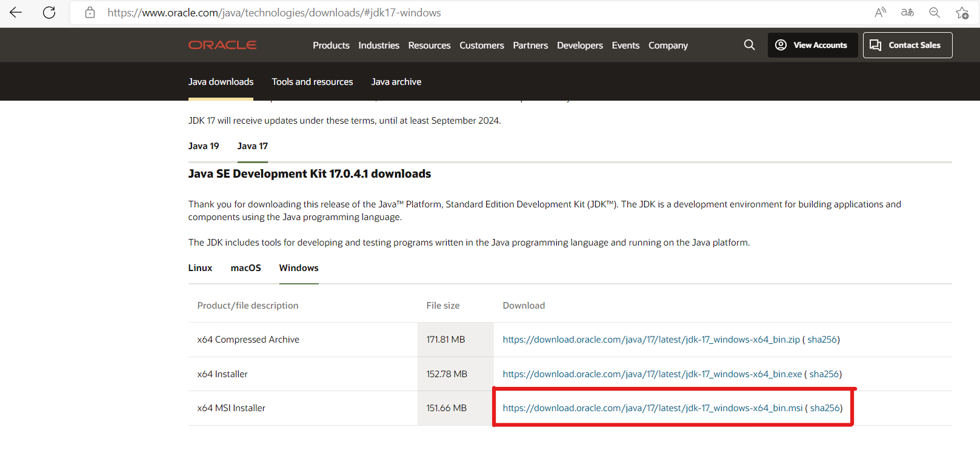Screen dimensions: 980x453
Task: Open the Events menu
Action: click(625, 45)
